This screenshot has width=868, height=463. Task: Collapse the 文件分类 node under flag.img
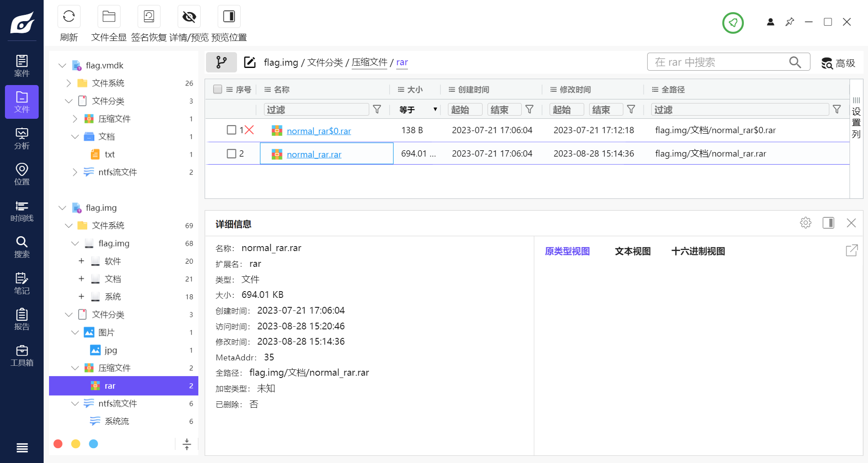pos(68,315)
